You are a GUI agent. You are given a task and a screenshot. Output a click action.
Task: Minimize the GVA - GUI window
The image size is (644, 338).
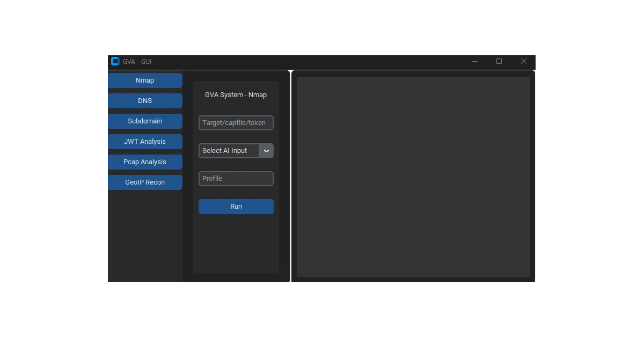475,62
